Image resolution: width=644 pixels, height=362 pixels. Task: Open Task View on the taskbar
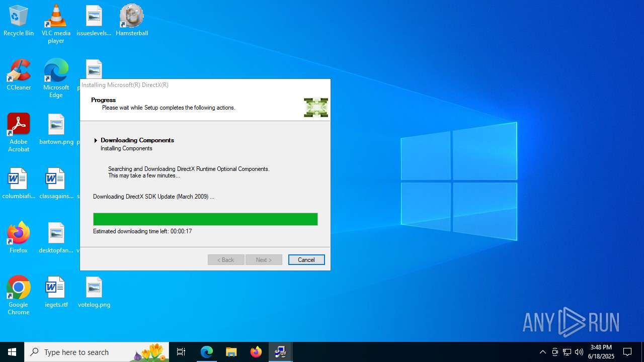[x=181, y=352]
